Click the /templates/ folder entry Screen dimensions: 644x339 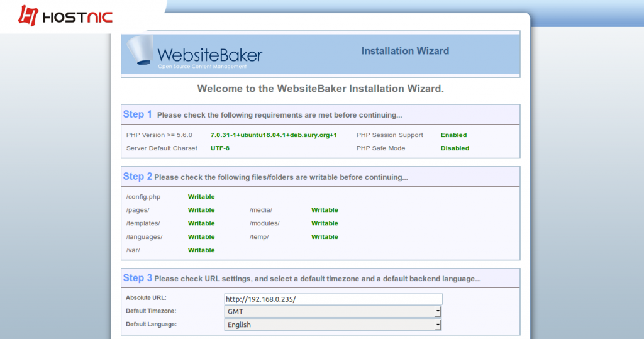[143, 223]
